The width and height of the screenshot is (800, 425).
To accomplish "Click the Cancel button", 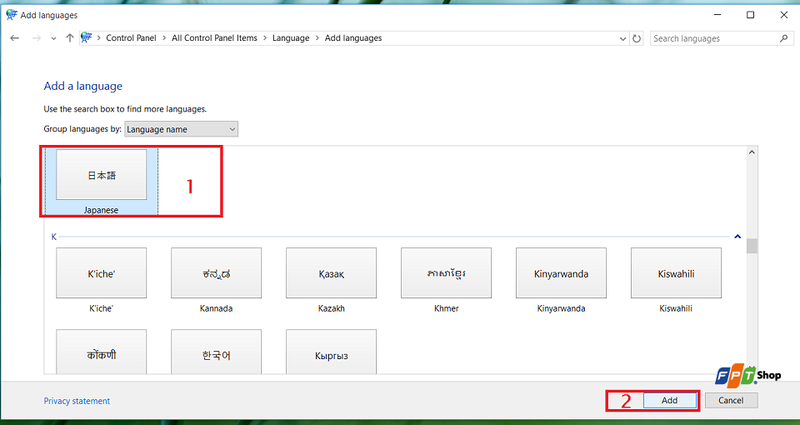I will (731, 401).
